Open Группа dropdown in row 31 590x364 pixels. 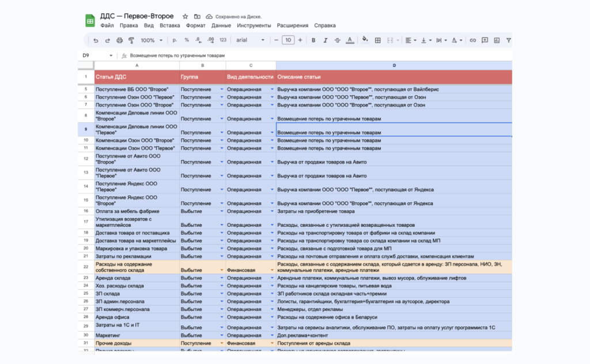pyautogui.click(x=222, y=343)
